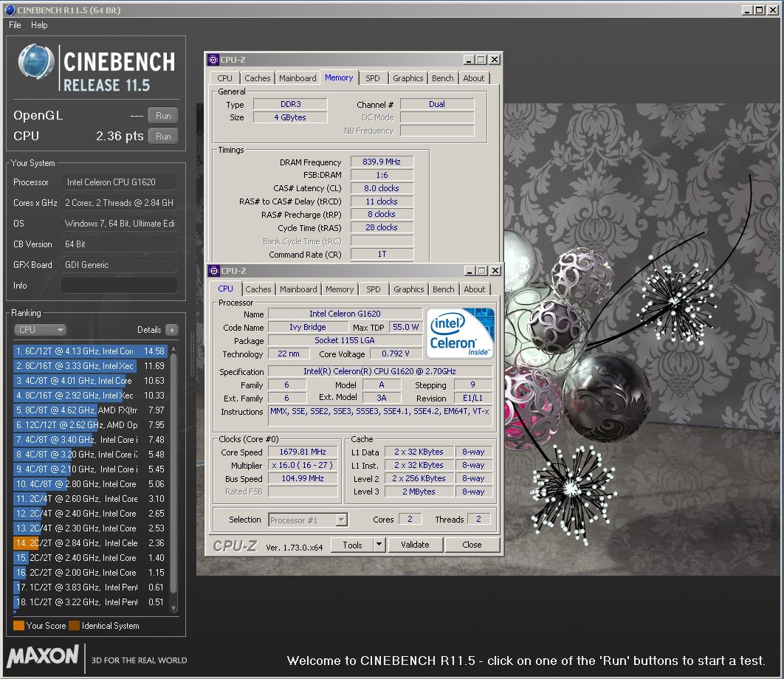Select highlighted ranking row 14 scoring 2.36
This screenshot has width=784, height=679.
click(91, 543)
